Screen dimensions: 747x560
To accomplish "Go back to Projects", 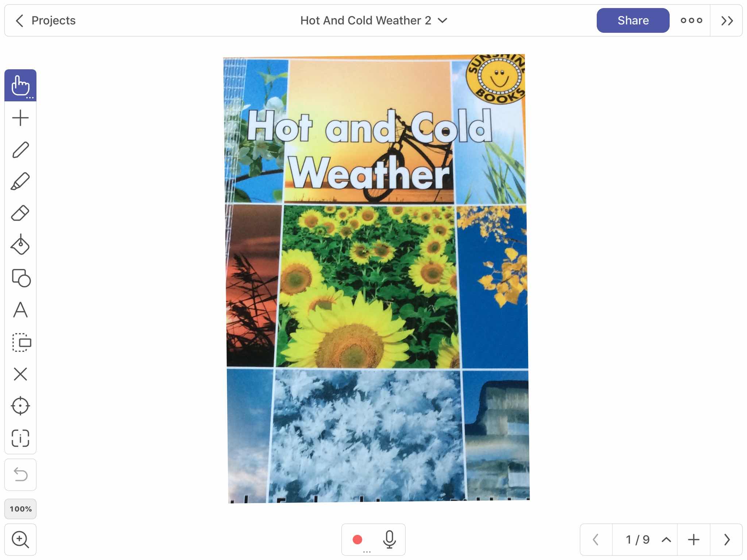I will (46, 20).
